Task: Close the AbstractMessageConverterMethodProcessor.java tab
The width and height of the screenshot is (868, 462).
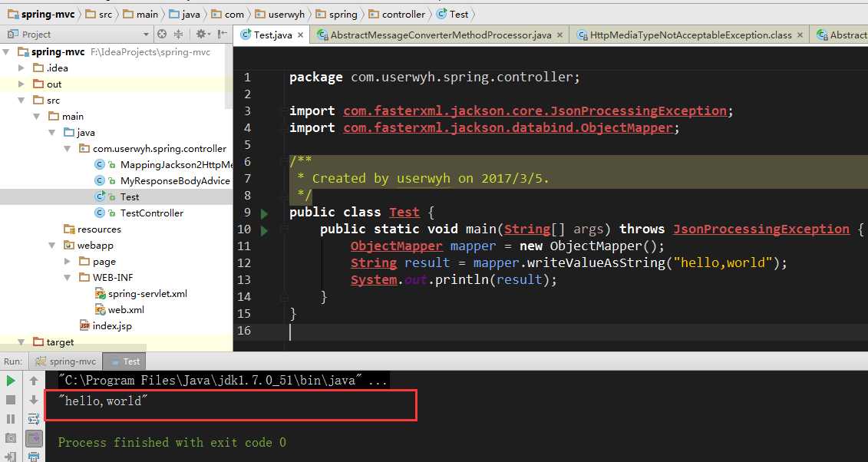Action: coord(559,35)
